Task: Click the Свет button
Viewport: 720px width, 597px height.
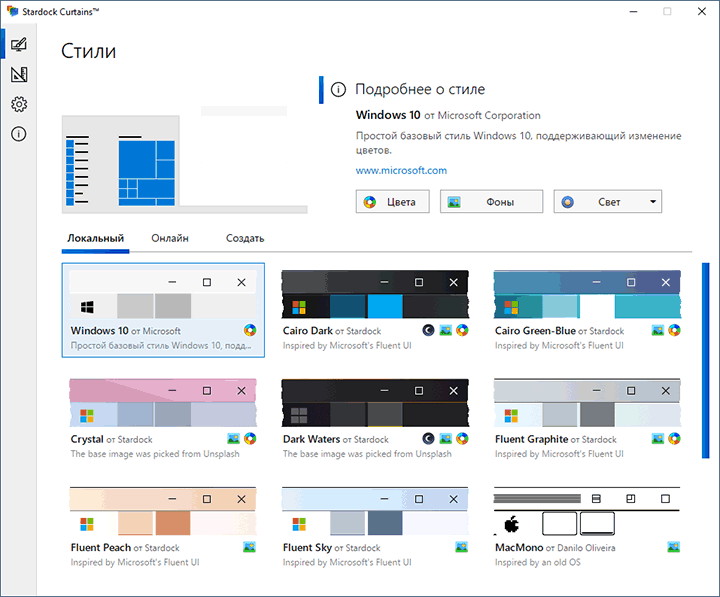Action: [608, 202]
